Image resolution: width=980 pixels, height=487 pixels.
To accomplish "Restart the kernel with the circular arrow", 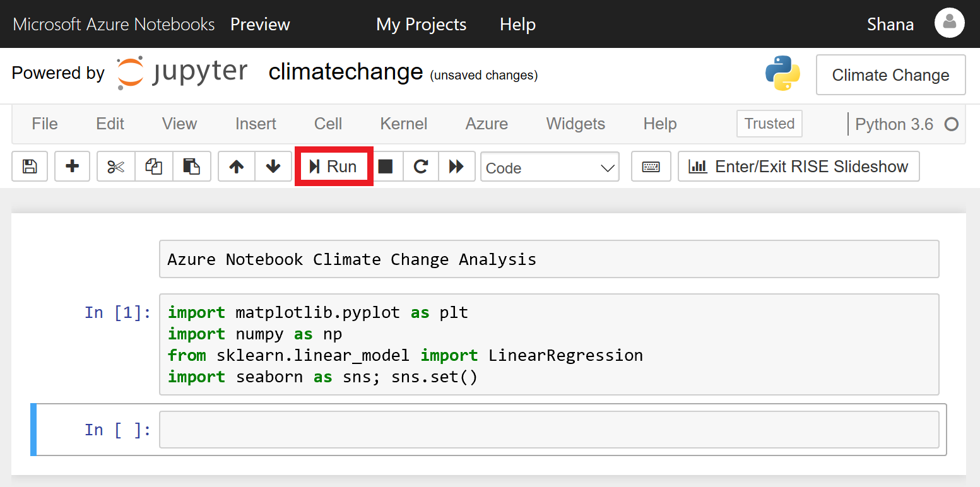I will click(421, 167).
